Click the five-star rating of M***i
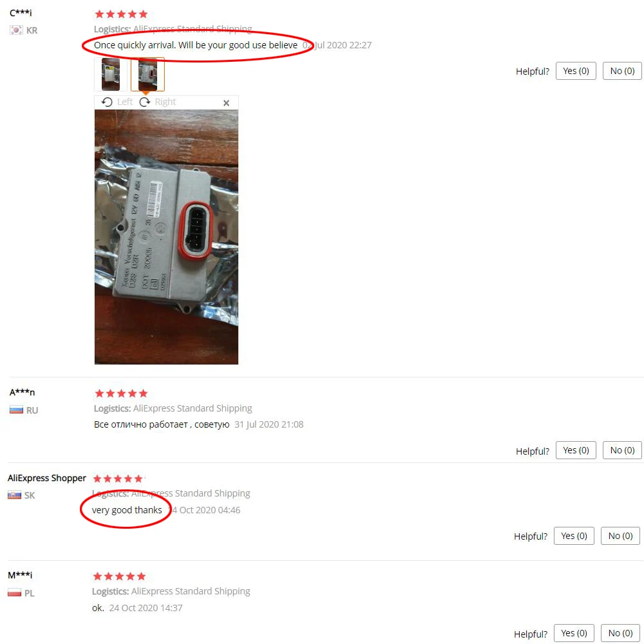 click(x=119, y=576)
